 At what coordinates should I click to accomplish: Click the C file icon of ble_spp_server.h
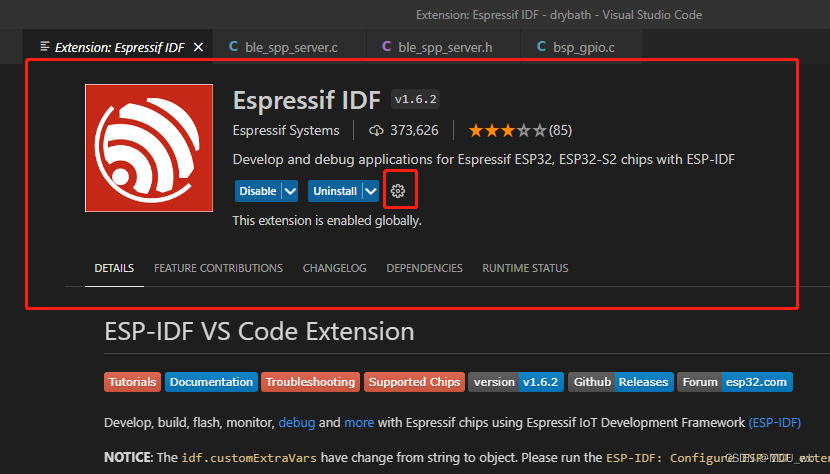(x=386, y=47)
